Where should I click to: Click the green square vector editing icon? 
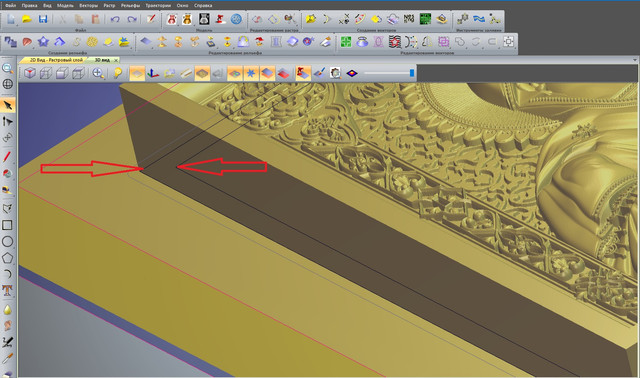346,42
